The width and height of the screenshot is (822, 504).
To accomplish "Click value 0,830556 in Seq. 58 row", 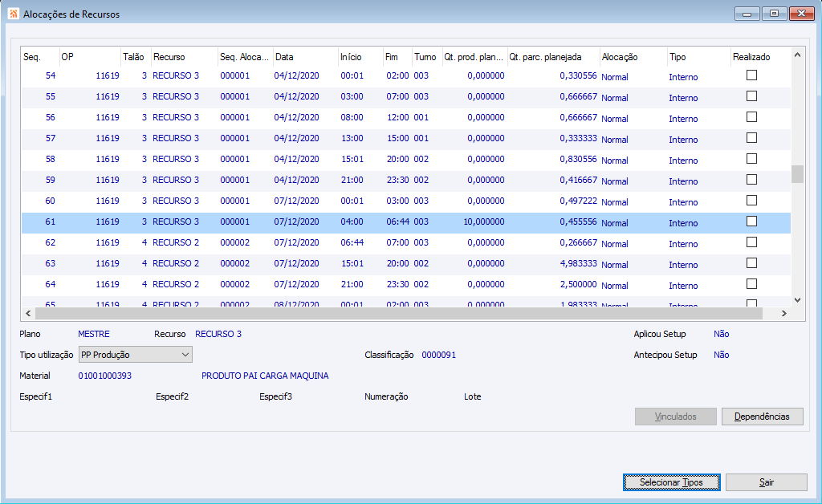I will pos(578,159).
